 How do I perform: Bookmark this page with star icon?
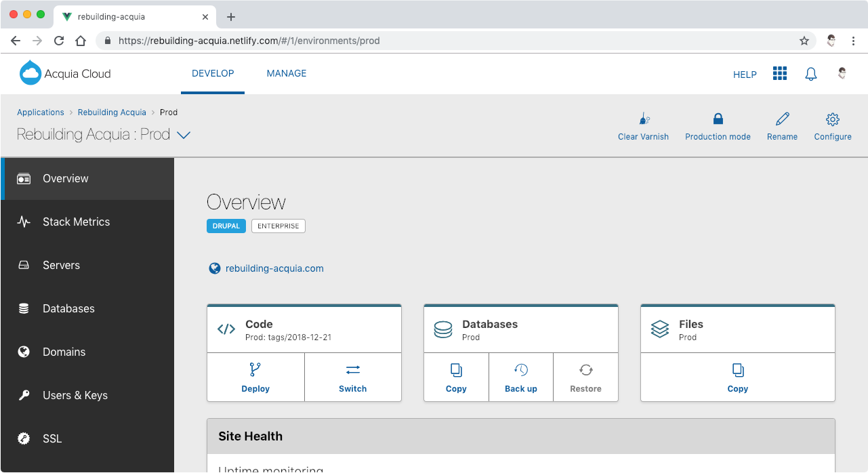coord(804,41)
